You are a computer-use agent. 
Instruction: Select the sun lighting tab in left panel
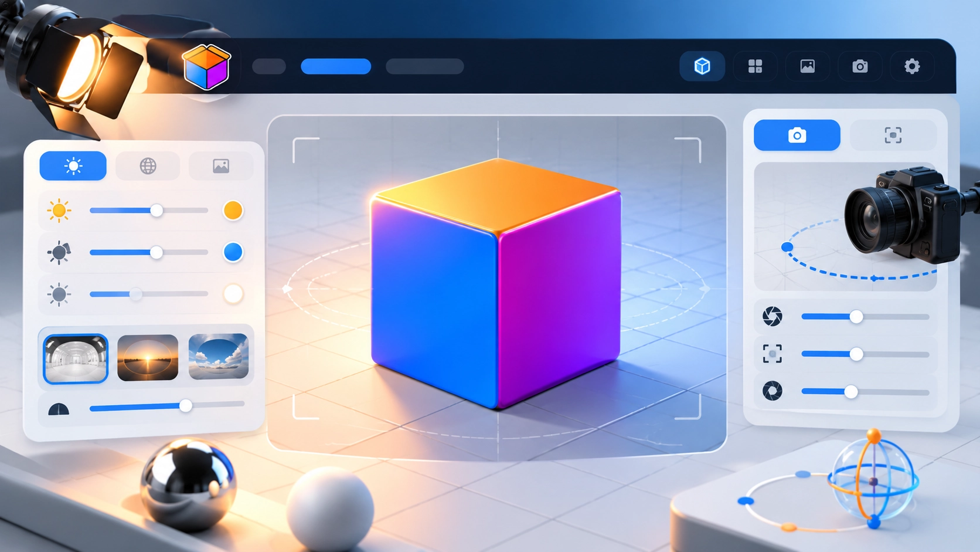(73, 166)
